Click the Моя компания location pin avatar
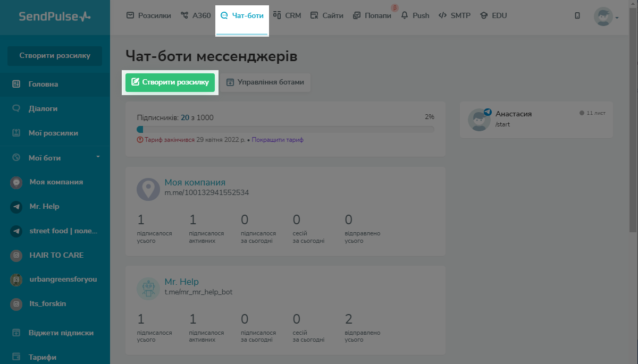Image resolution: width=638 pixels, height=364 pixels. (148, 189)
